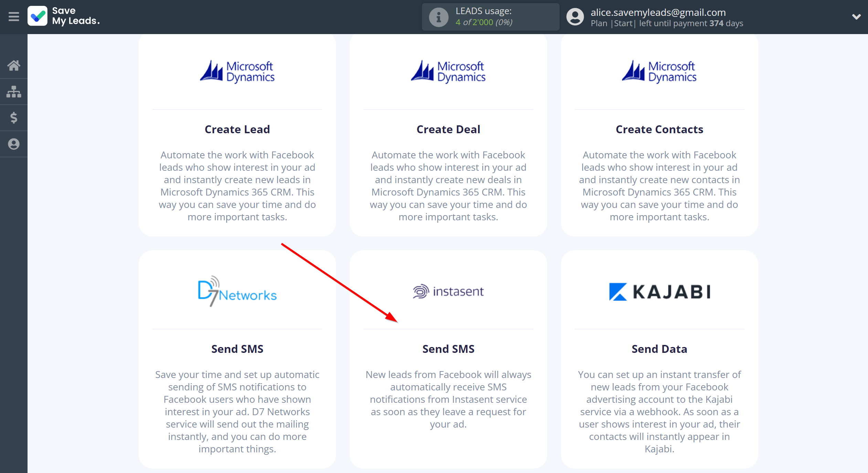Click the plan and payment days text
This screenshot has width=868, height=473.
click(667, 23)
